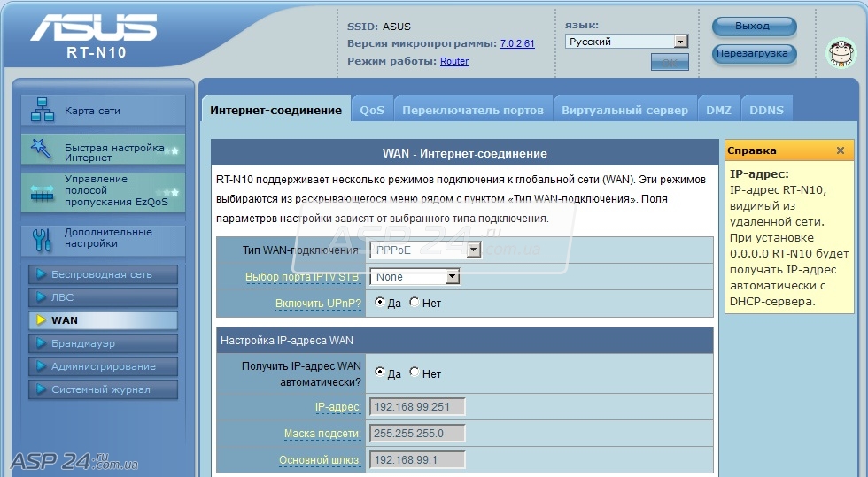Open Брандмауэр in the sidebar
The width and height of the screenshot is (868, 477).
pos(103,343)
